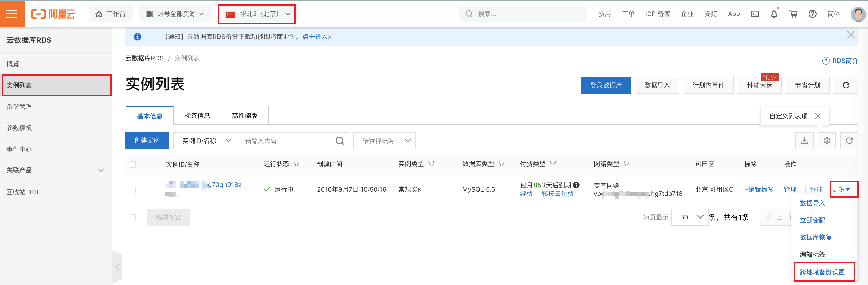Open the notifications bell
Screen dimensions: 868x285
click(774, 14)
